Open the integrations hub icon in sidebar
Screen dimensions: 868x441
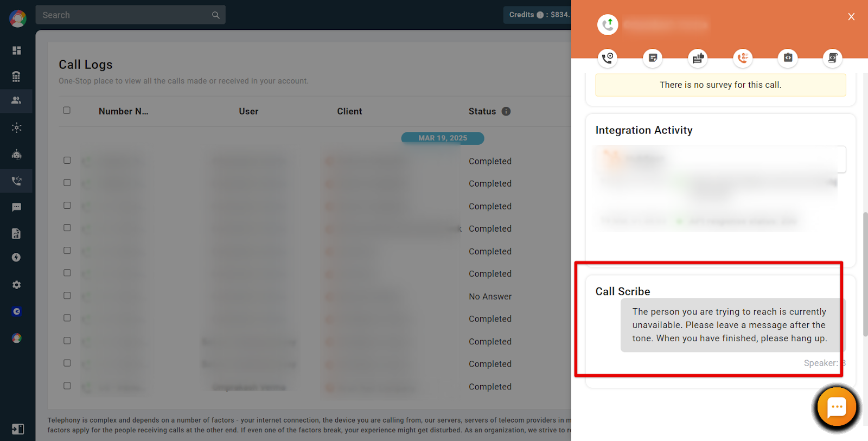pos(17,128)
